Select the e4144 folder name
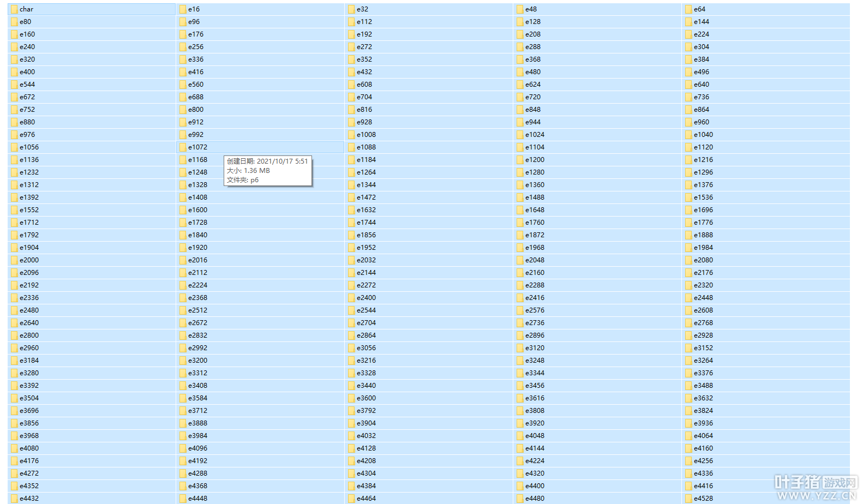The height and width of the screenshot is (504, 863). [x=535, y=448]
